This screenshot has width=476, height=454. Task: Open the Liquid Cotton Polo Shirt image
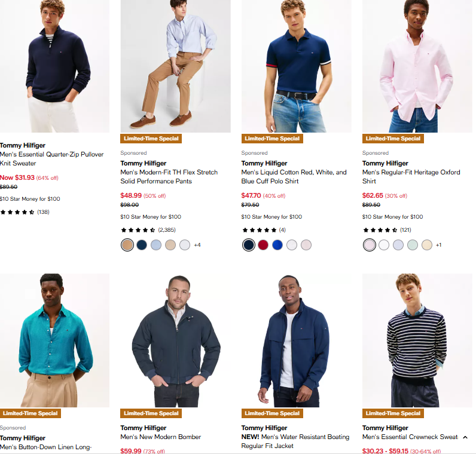(x=296, y=66)
